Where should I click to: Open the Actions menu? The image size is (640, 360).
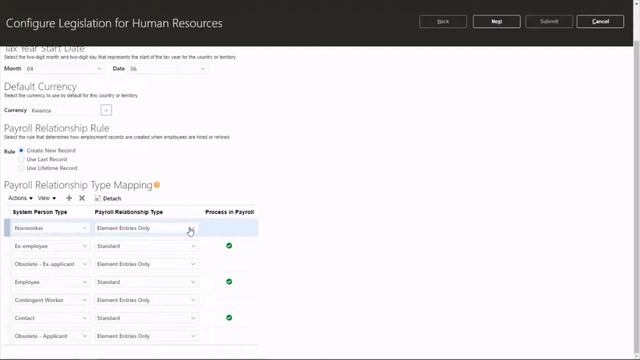click(20, 198)
